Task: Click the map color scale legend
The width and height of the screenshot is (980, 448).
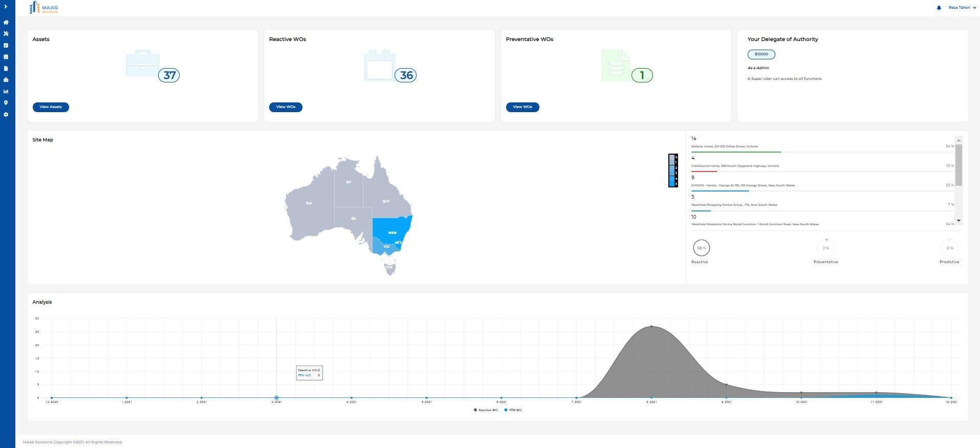Action: click(x=673, y=170)
